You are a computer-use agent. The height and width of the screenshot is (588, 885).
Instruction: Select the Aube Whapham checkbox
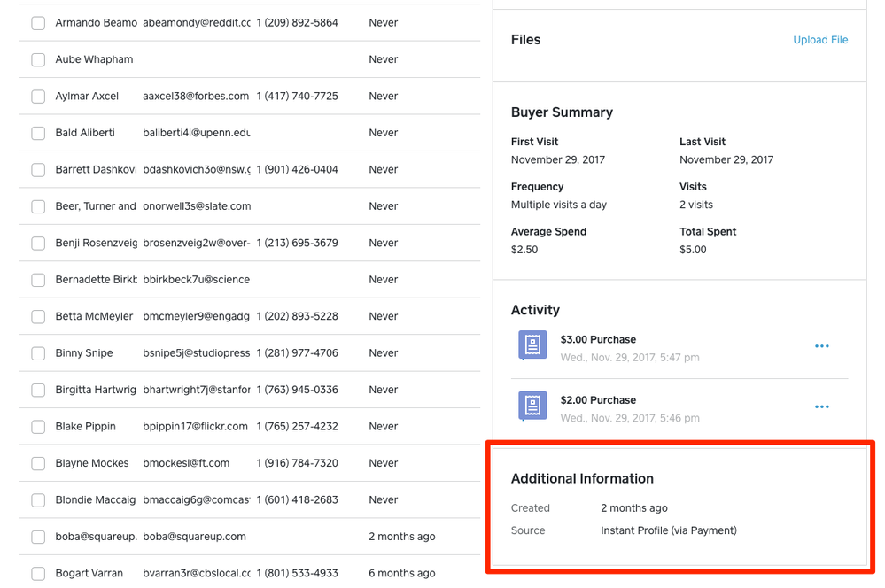[x=38, y=59]
